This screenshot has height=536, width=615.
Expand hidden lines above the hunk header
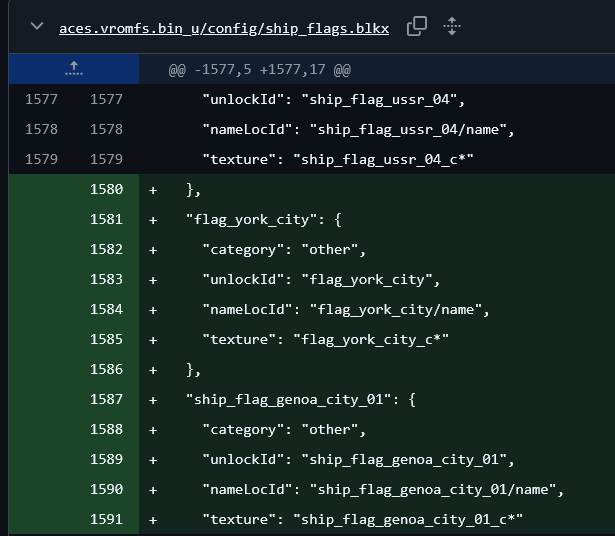(x=74, y=69)
